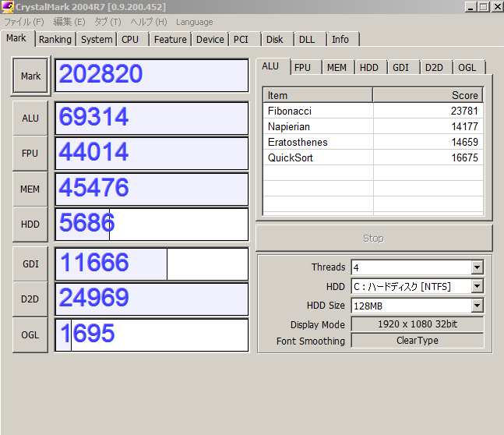Select the Napierian row
Screen dimensions: 504x435
click(x=373, y=126)
